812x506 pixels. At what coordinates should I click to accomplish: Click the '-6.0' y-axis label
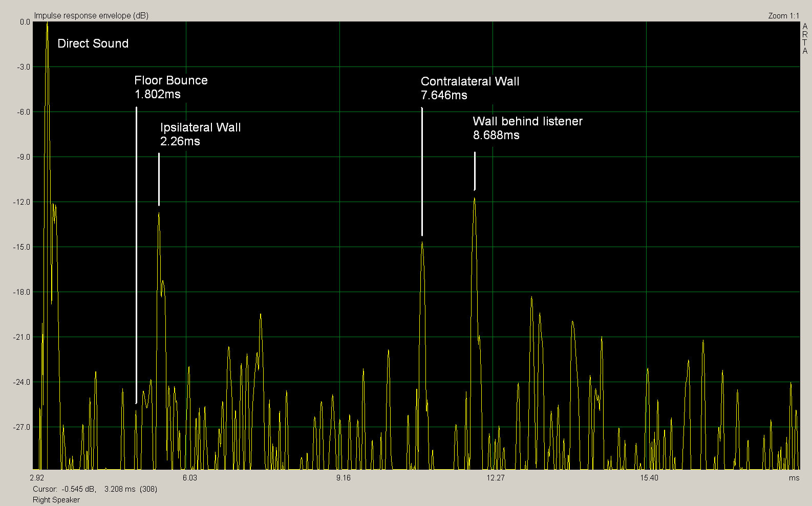pos(24,112)
